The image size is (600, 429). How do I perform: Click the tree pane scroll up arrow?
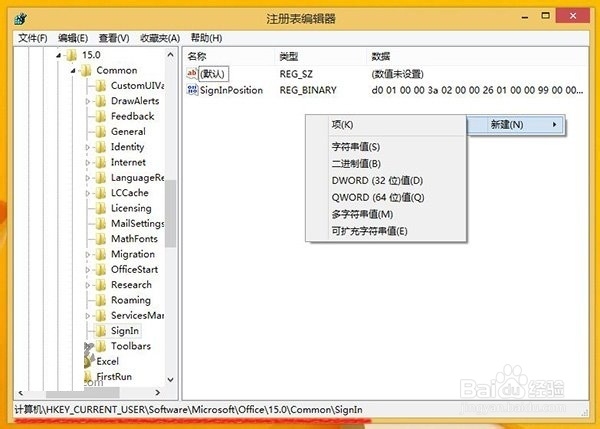click(x=171, y=55)
